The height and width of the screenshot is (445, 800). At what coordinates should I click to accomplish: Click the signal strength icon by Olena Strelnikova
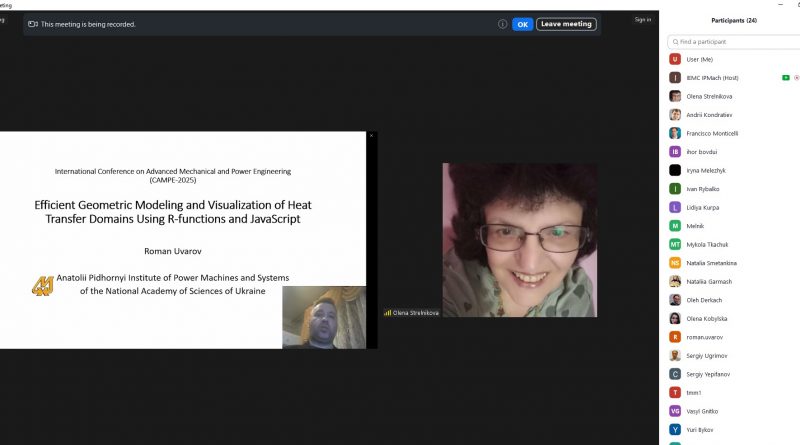(x=388, y=312)
